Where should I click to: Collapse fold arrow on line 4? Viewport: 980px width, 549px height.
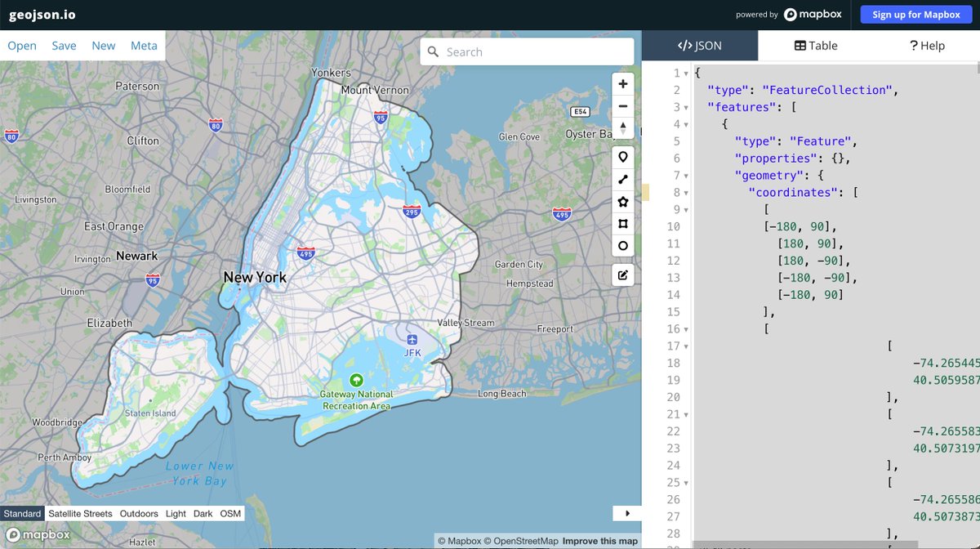(686, 125)
